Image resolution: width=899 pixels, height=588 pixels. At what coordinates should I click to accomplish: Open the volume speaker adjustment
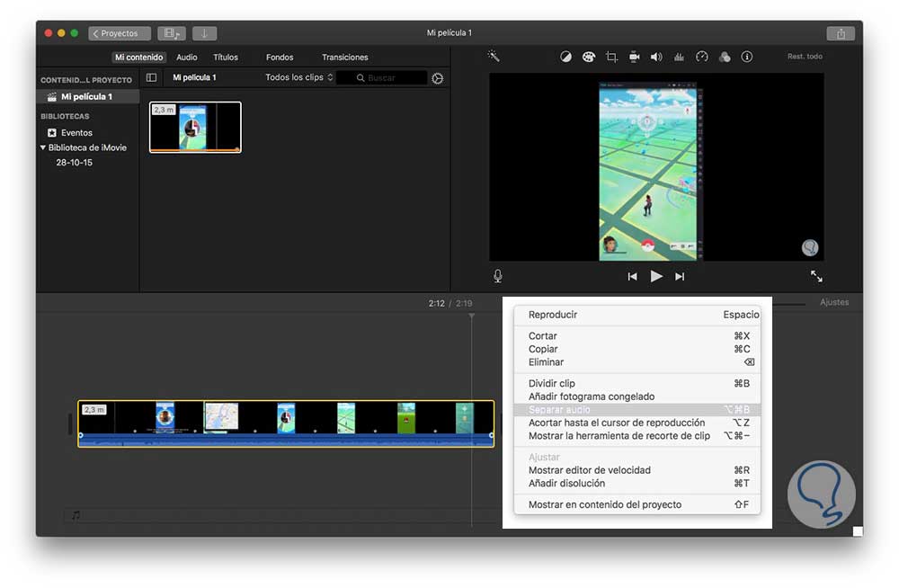pyautogui.click(x=656, y=57)
